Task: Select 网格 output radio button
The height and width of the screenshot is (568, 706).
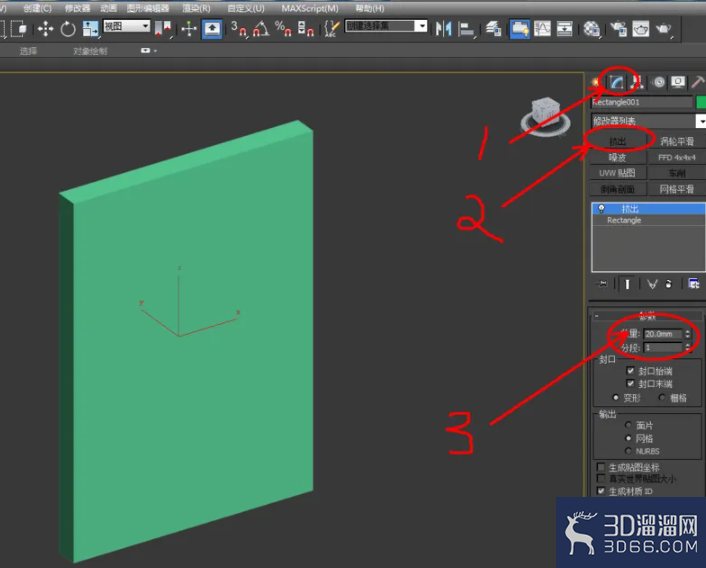Action: coord(628,438)
